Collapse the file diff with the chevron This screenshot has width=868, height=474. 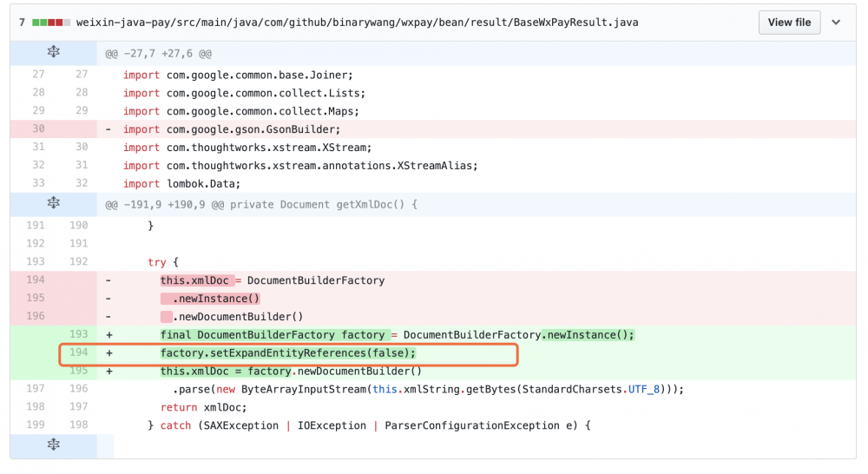[836, 23]
